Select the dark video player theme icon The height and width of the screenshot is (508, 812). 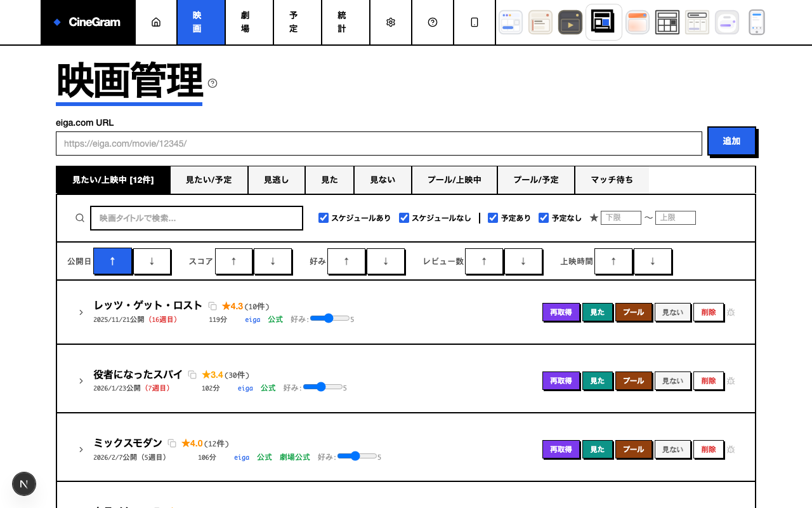(x=570, y=22)
